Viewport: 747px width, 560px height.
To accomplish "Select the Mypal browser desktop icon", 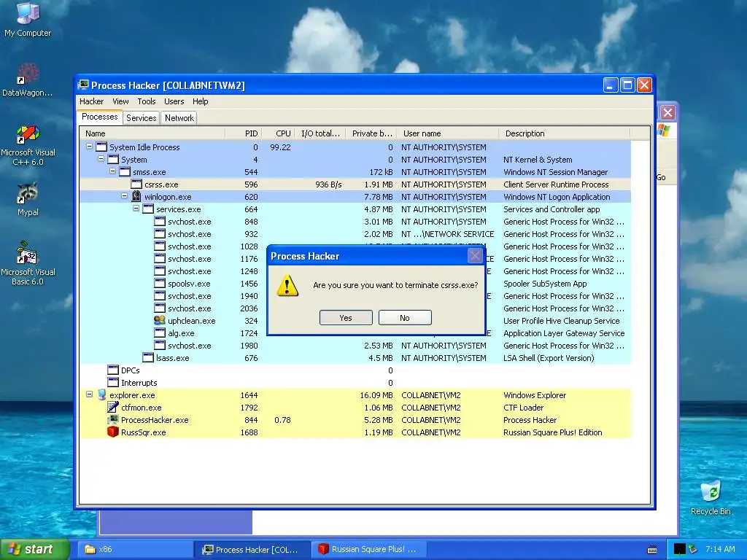I will click(x=28, y=200).
